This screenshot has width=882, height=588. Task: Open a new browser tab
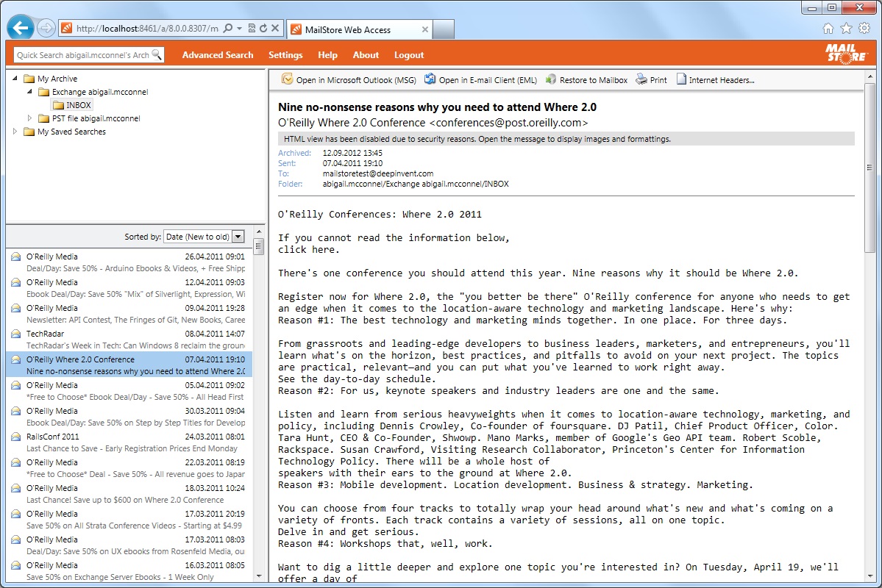(x=444, y=29)
